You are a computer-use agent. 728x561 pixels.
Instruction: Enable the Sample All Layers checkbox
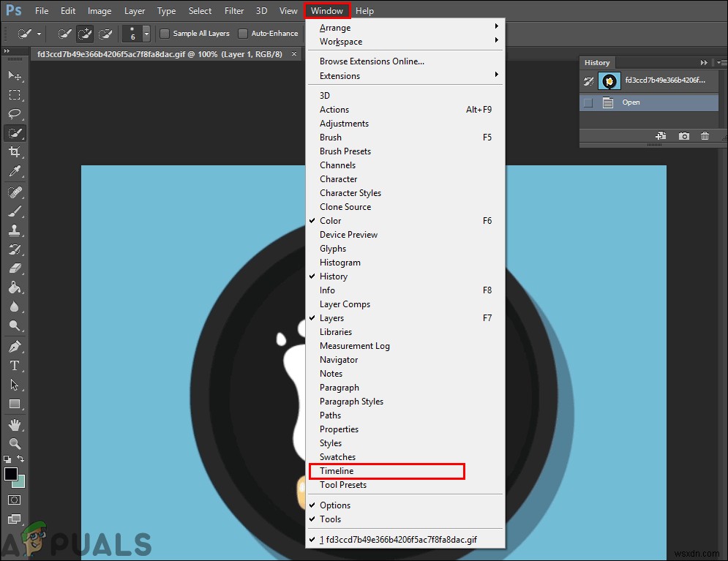[165, 33]
